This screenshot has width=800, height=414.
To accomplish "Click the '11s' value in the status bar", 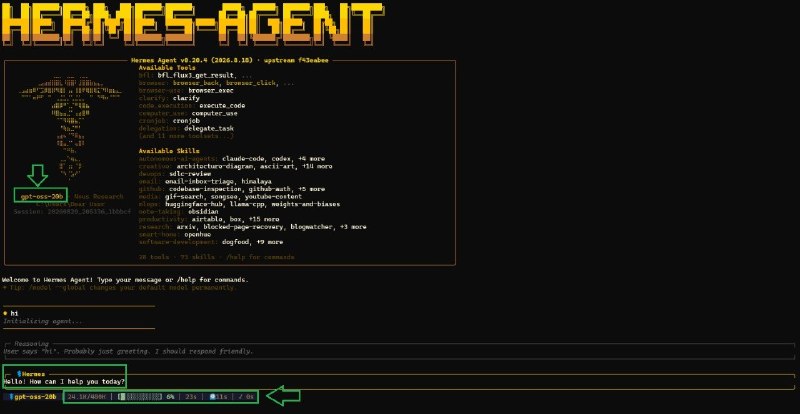I will 221,397.
